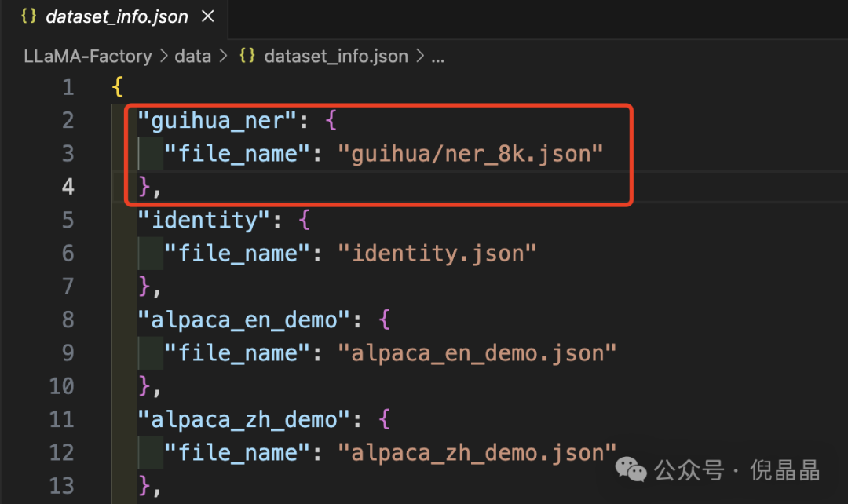Click the opening brace after "identity"
Image resolution: width=848 pixels, height=504 pixels.
click(305, 220)
